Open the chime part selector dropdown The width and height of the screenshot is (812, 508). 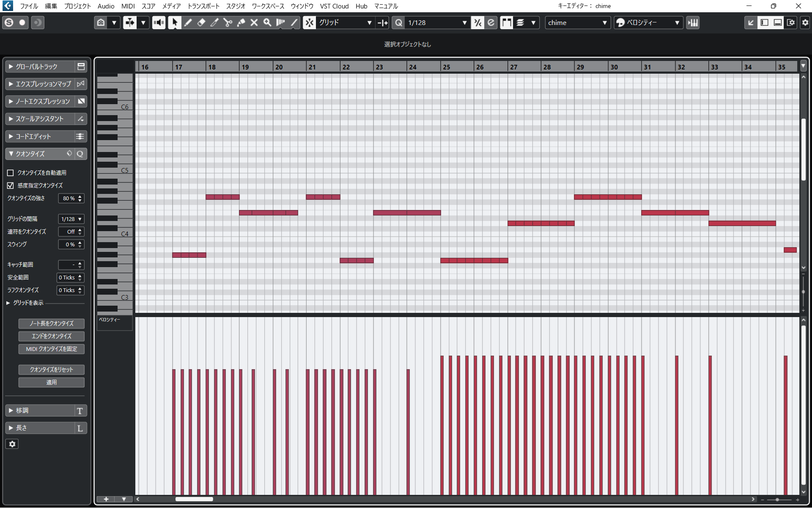(x=577, y=22)
